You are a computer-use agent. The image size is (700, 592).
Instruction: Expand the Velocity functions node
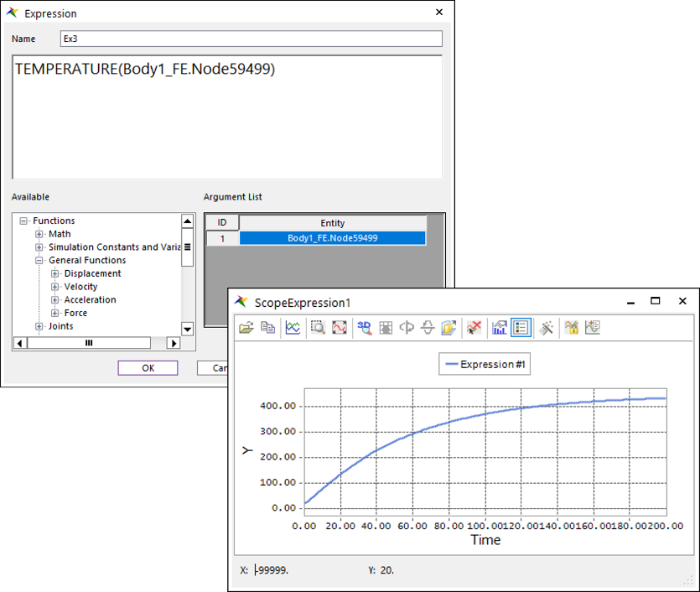tap(55, 287)
